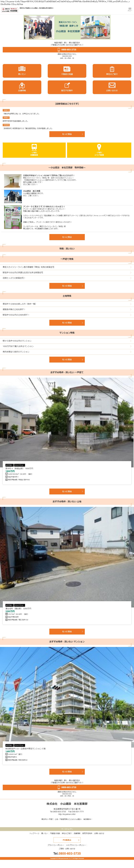
Task: Click the お問い合わせ envelope icon tile
Action: (x=112, y=87)
